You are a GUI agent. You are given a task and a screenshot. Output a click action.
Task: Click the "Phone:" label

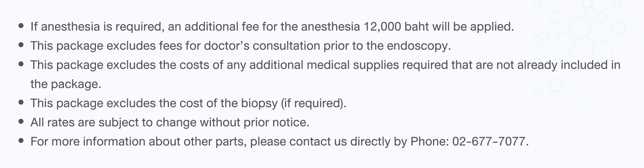coord(430,142)
